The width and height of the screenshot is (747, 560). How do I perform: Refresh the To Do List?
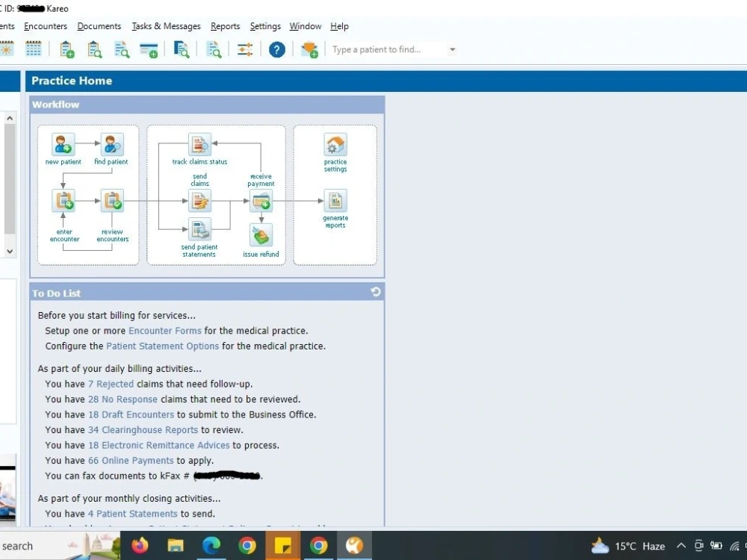[x=376, y=292]
